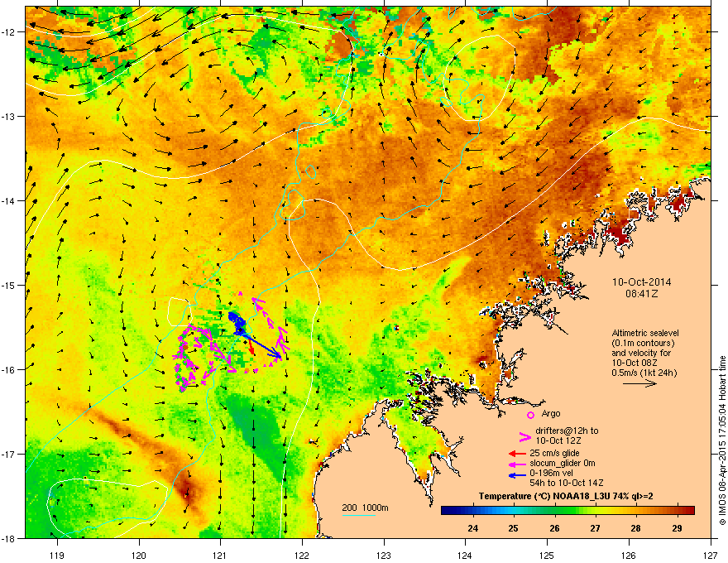Click the '(0.1m contours)' text
Viewport: 728px width, 563px height.
pyautogui.click(x=643, y=344)
